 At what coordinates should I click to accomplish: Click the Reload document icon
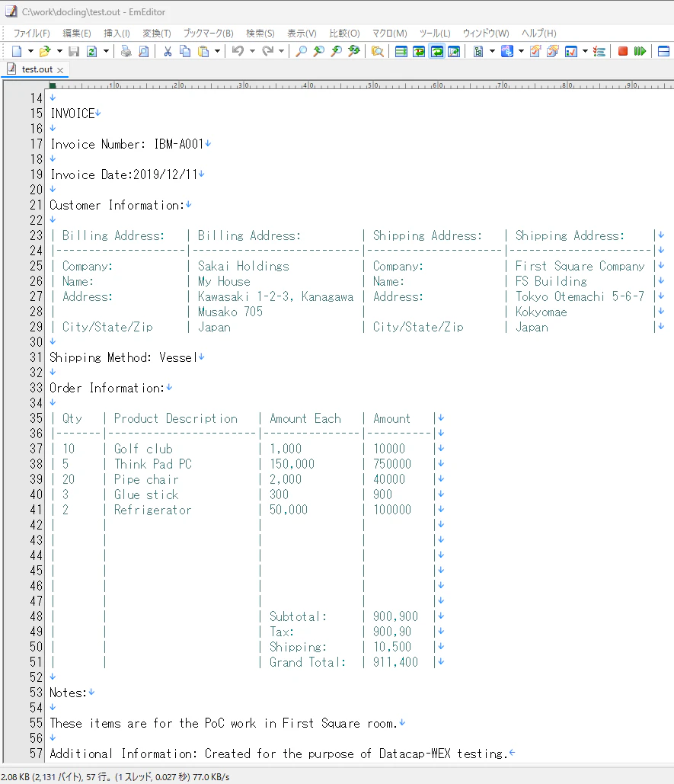tap(92, 51)
